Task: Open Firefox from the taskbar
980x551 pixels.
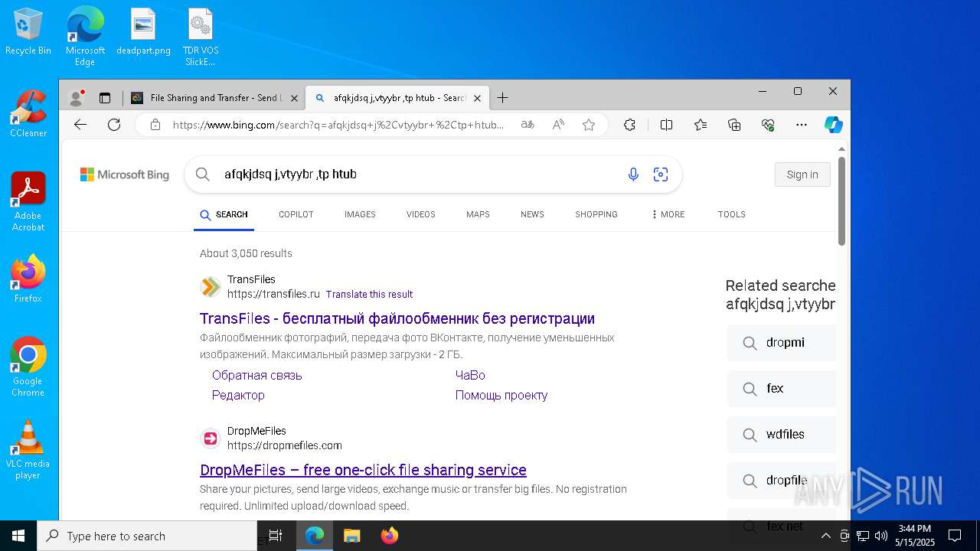Action: (390, 536)
